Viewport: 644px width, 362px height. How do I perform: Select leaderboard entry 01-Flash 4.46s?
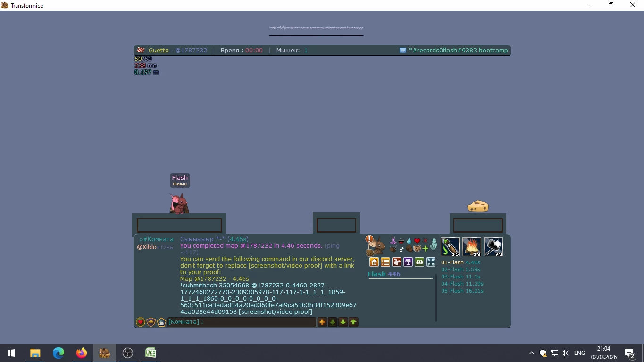click(460, 262)
